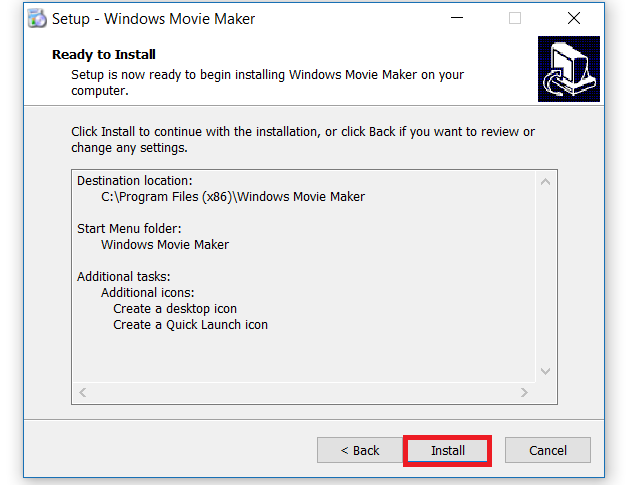Click the 'Click Install to continue' instruction text
The width and height of the screenshot is (630, 485).
(x=303, y=139)
